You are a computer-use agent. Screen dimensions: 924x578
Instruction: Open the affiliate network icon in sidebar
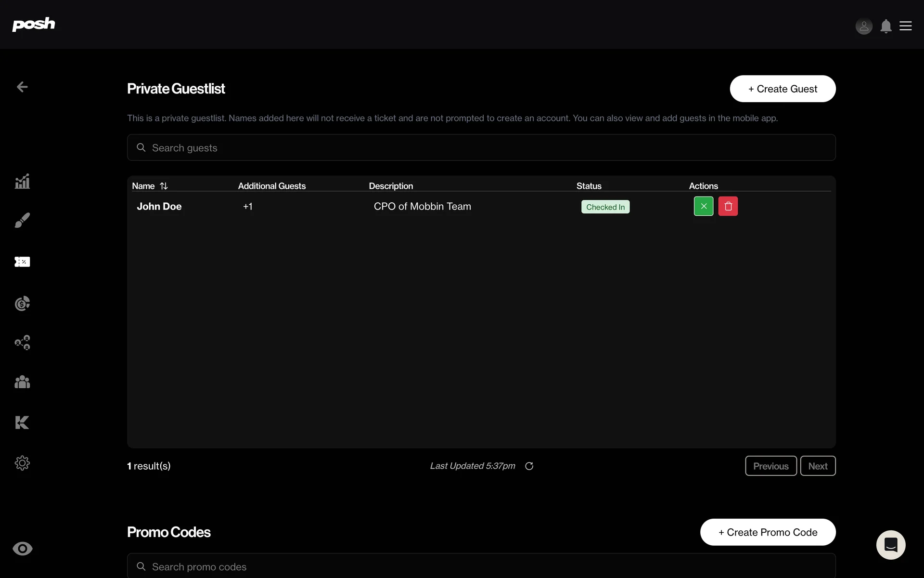point(22,342)
